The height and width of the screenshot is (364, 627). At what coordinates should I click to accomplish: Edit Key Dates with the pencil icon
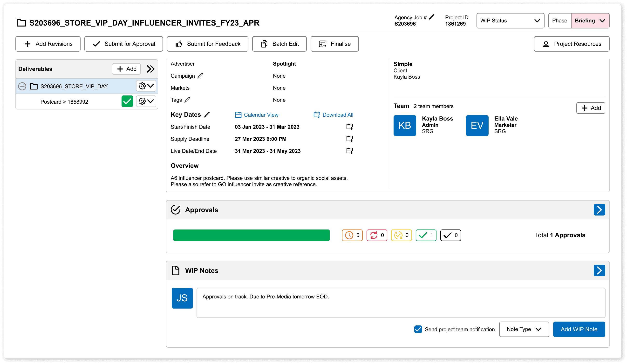point(207,115)
